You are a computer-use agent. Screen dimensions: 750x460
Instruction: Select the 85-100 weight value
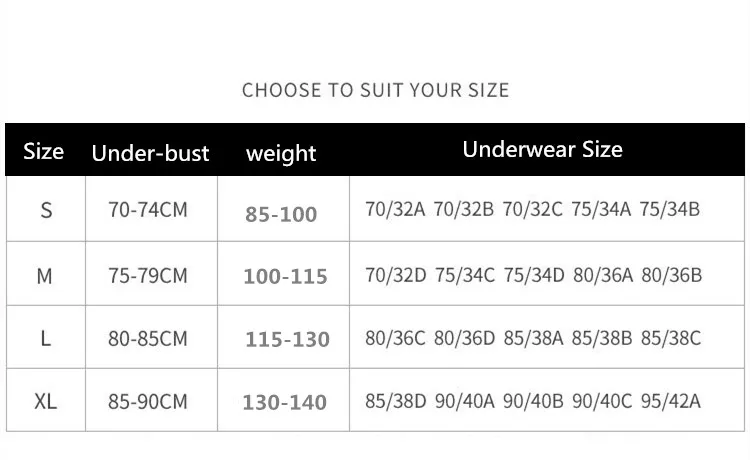(281, 214)
